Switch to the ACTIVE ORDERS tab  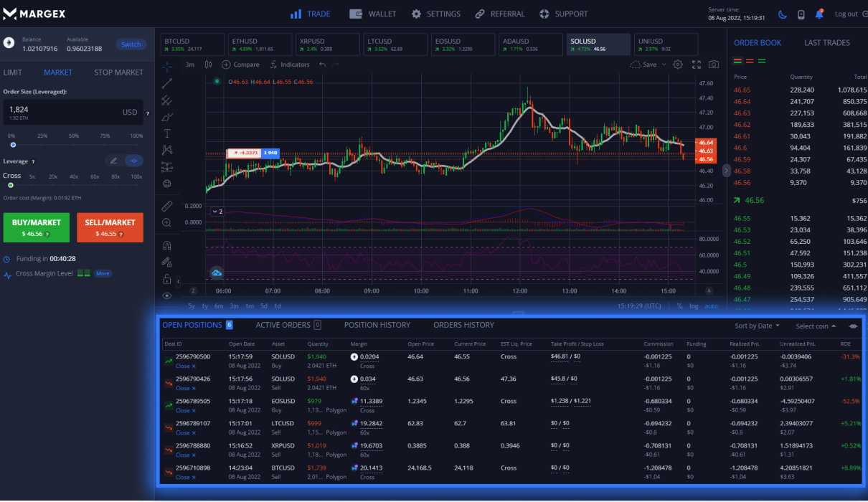click(x=288, y=325)
